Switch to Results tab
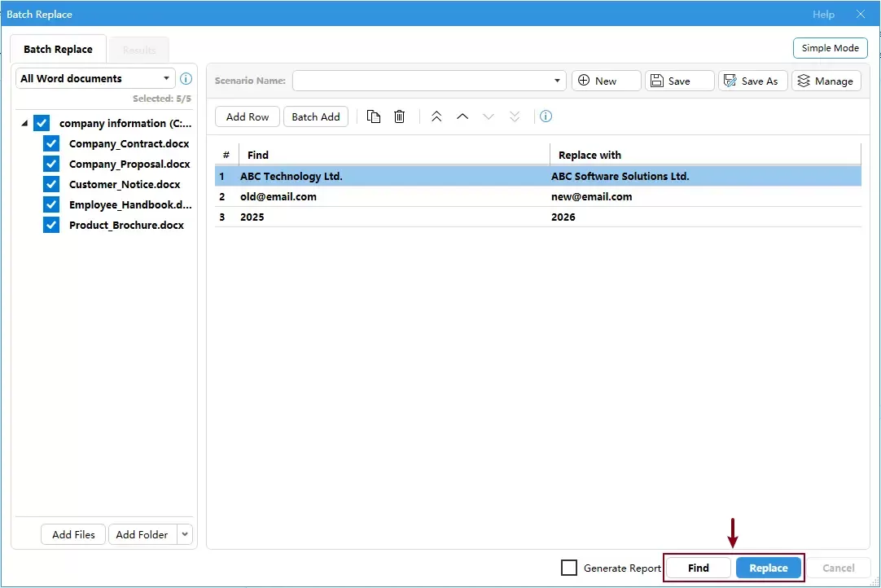This screenshot has height=588, width=881. point(138,50)
